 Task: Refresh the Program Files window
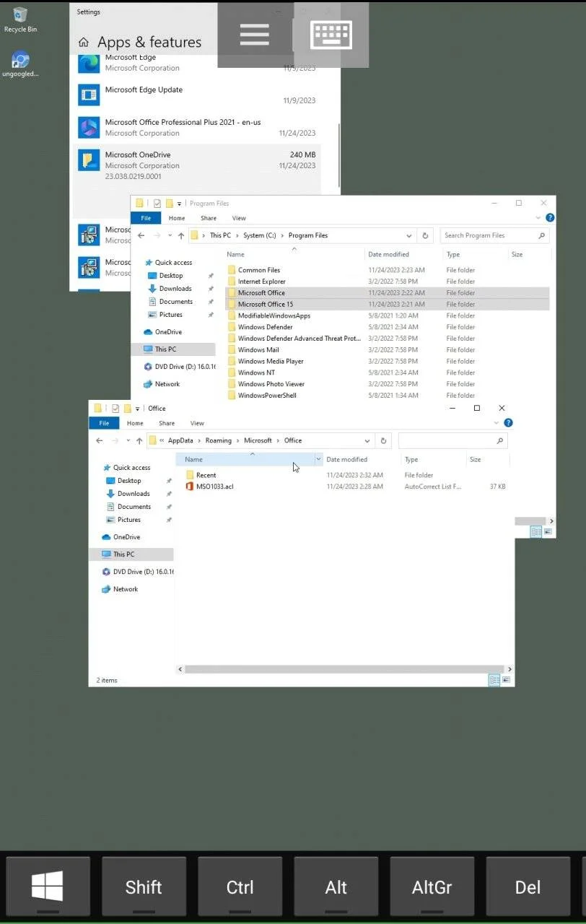click(x=426, y=235)
